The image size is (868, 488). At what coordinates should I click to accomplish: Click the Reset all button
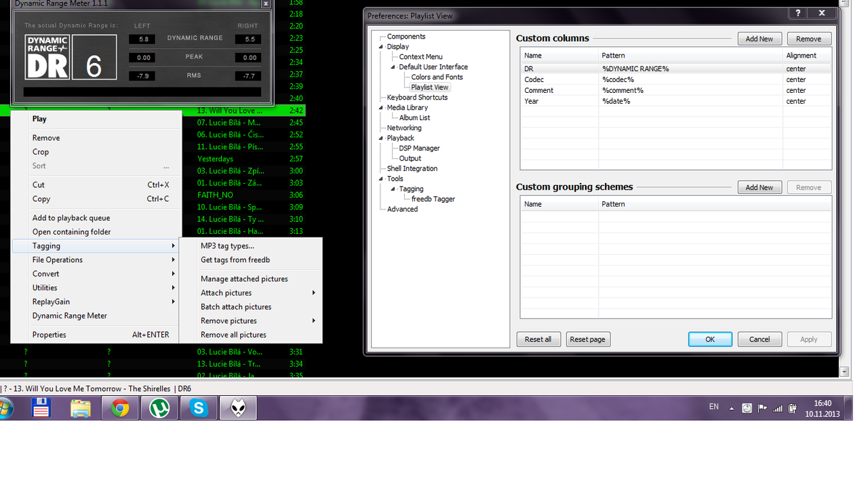coord(538,339)
